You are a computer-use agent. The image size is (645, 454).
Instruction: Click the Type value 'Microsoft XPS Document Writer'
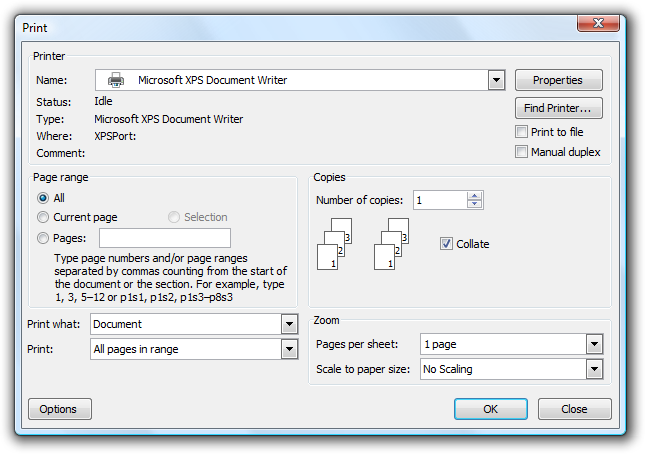169,119
